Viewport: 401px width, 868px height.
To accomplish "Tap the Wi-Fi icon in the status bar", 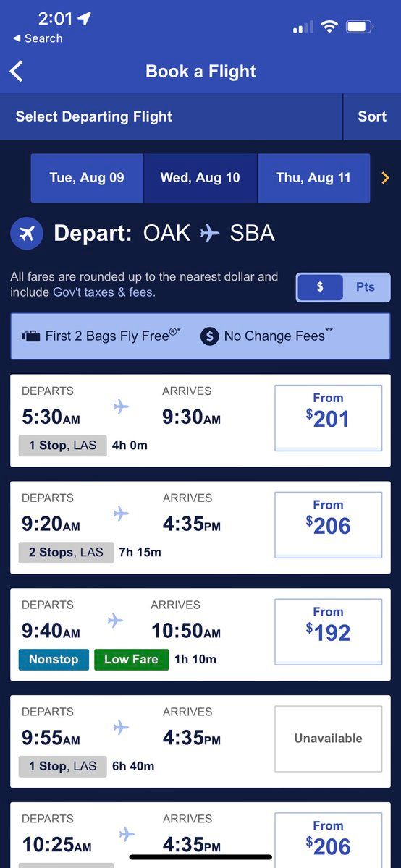I will click(330, 27).
